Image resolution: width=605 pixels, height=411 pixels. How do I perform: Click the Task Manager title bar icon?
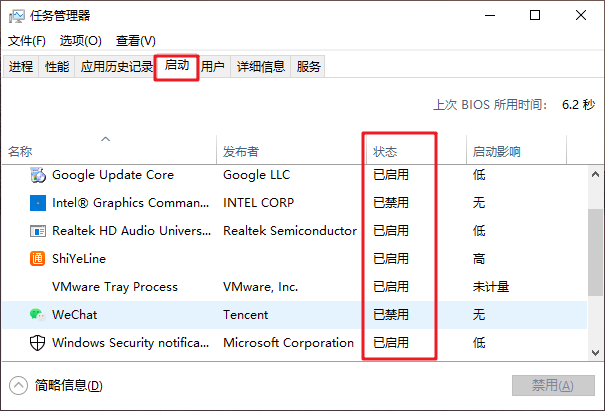click(18, 16)
